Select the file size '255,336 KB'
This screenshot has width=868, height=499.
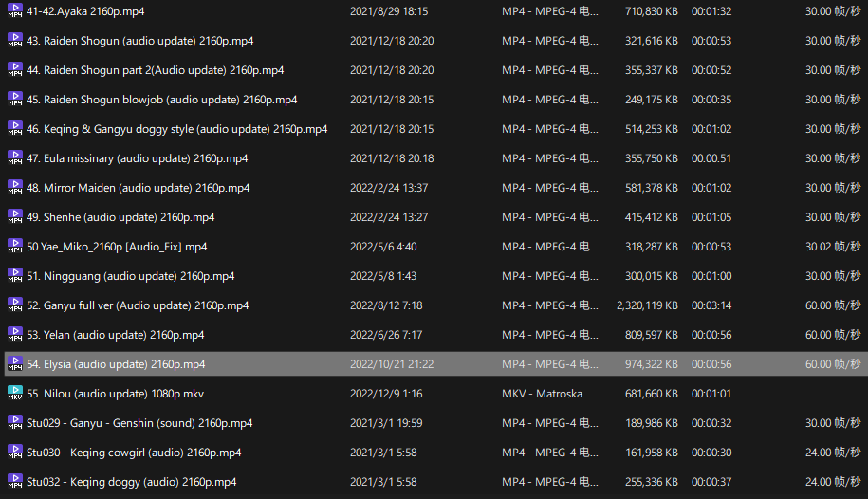[652, 481]
